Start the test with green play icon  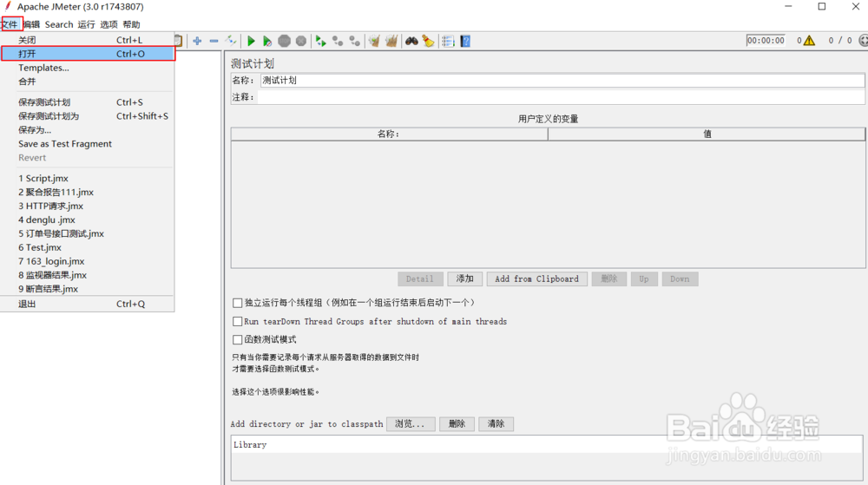(251, 41)
